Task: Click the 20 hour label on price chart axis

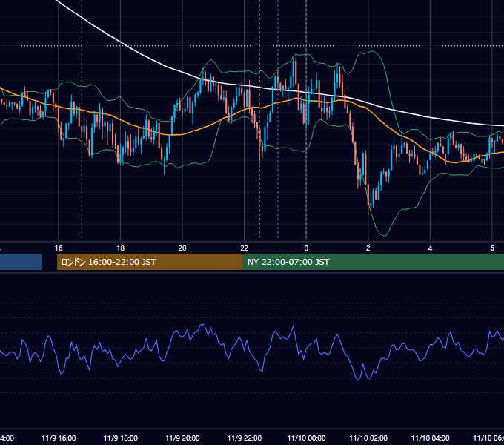Action: pos(182,248)
